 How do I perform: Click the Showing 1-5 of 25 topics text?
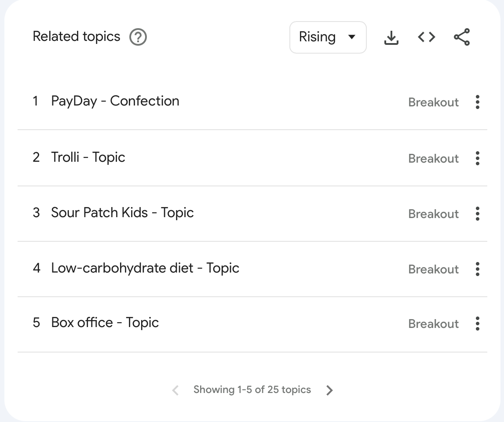pyautogui.click(x=252, y=390)
